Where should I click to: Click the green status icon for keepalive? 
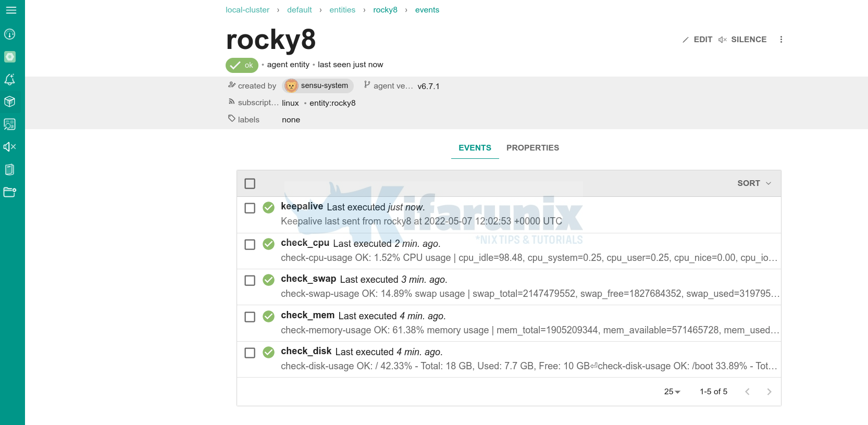tap(269, 208)
